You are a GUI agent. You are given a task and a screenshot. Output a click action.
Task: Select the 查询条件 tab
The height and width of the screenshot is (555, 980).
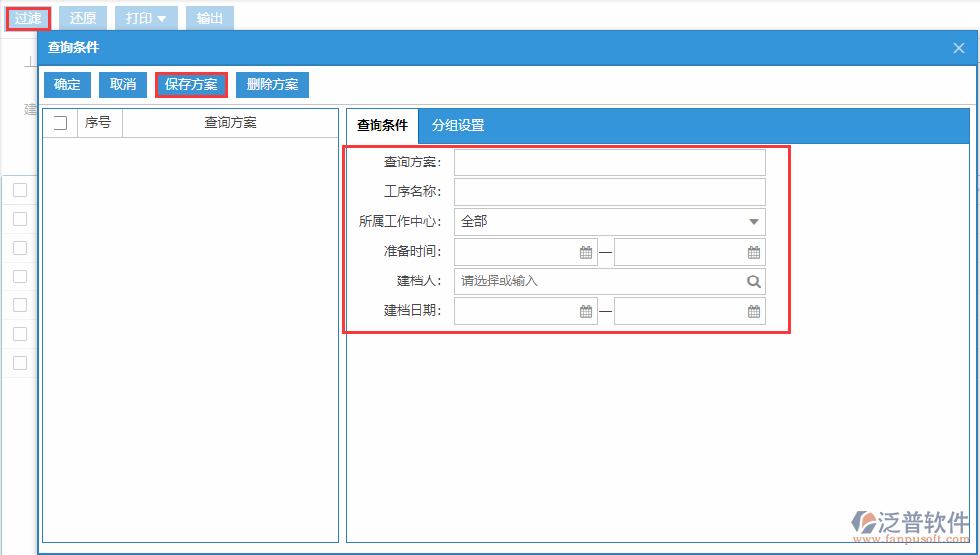point(382,126)
